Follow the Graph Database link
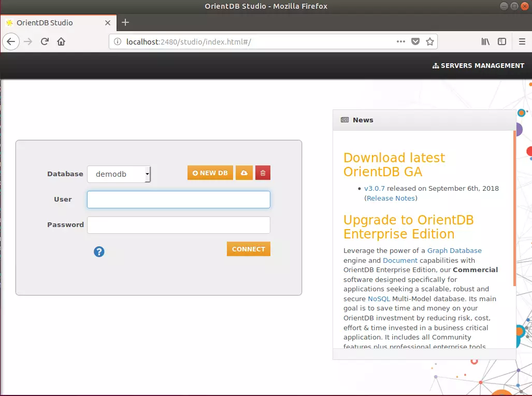Image resolution: width=532 pixels, height=396 pixels. pyautogui.click(x=454, y=251)
